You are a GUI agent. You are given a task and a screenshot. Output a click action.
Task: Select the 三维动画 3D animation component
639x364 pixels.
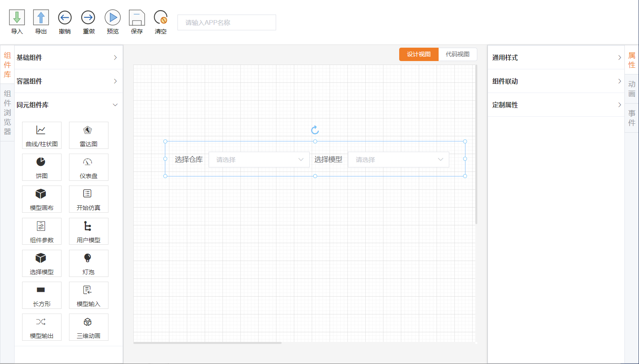pos(89,327)
